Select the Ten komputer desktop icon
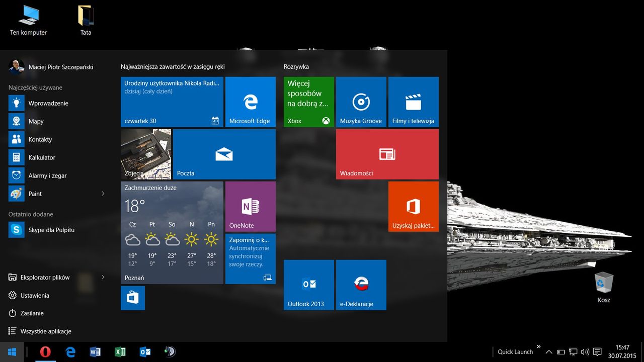Viewport: 644px width, 362px height. pyautogui.click(x=28, y=21)
